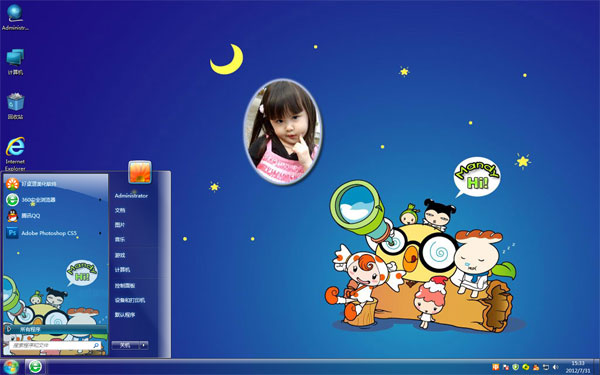This screenshot has width=600, height=375.
Task: Click the taskbar clock showing 2012/7/31
Action: tap(578, 367)
